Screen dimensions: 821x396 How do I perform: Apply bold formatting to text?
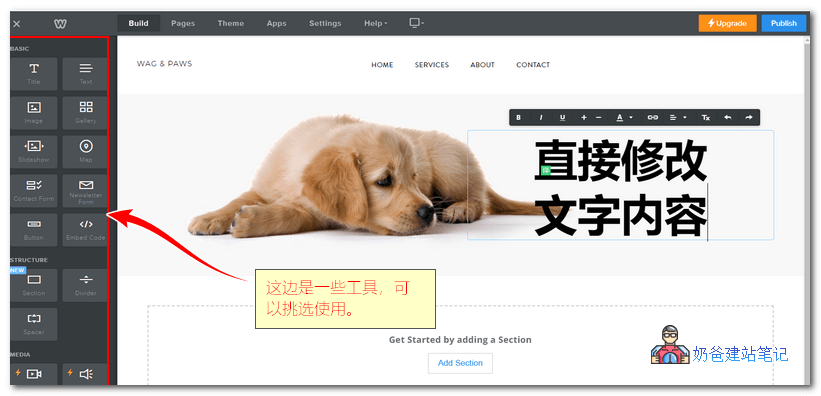pyautogui.click(x=518, y=117)
